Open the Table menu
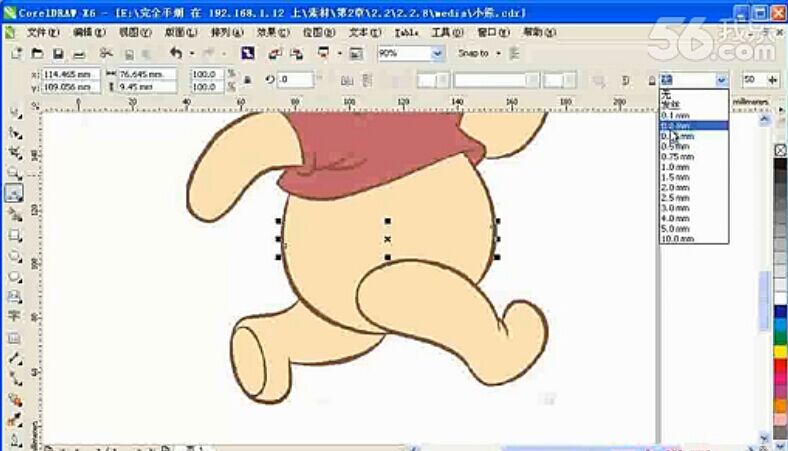Screen dimensions: 788x451 406,32
